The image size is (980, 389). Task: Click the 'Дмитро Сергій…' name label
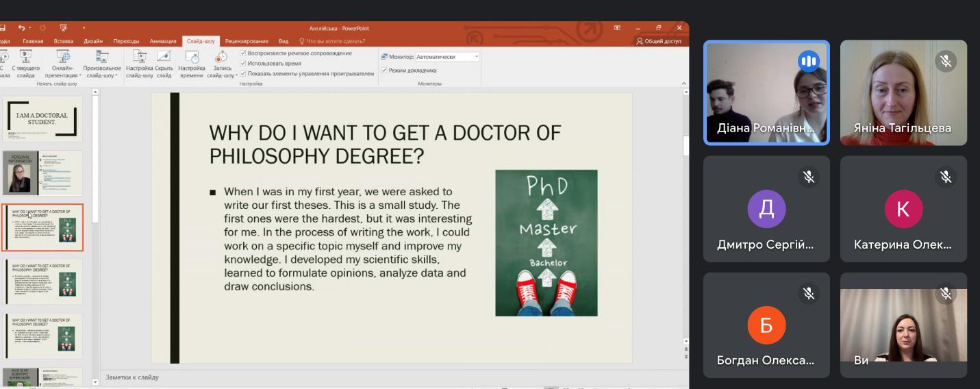pyautogui.click(x=766, y=244)
